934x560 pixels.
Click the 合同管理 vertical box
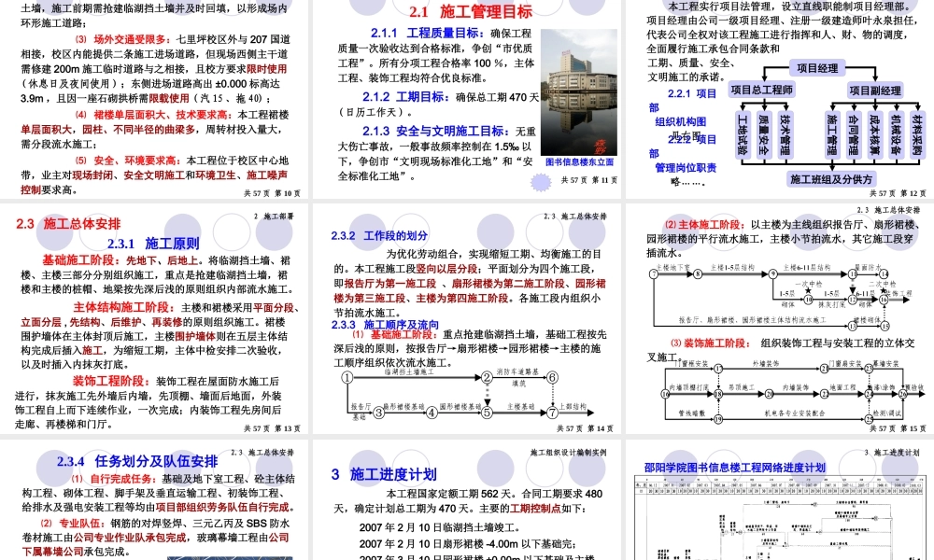click(x=853, y=134)
